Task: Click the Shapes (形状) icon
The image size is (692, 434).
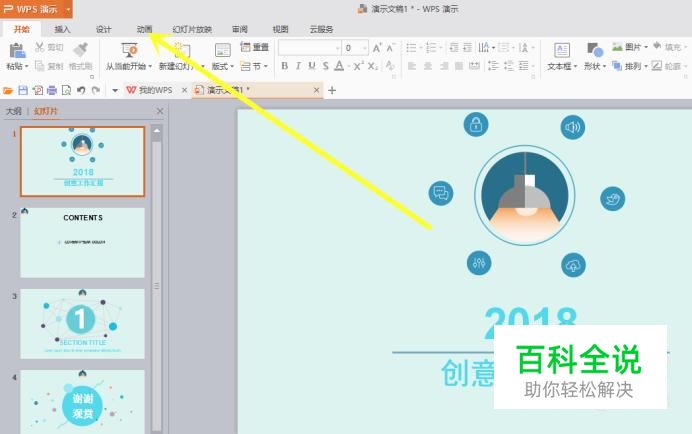Action: tap(595, 50)
